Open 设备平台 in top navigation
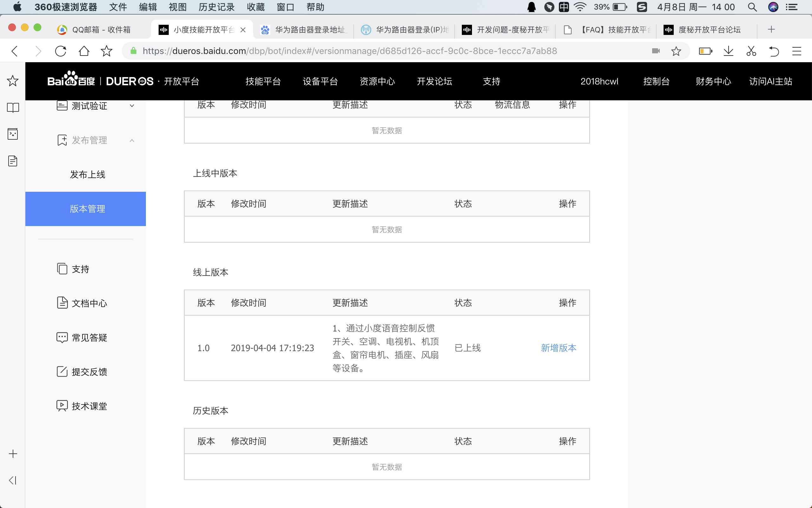 320,81
